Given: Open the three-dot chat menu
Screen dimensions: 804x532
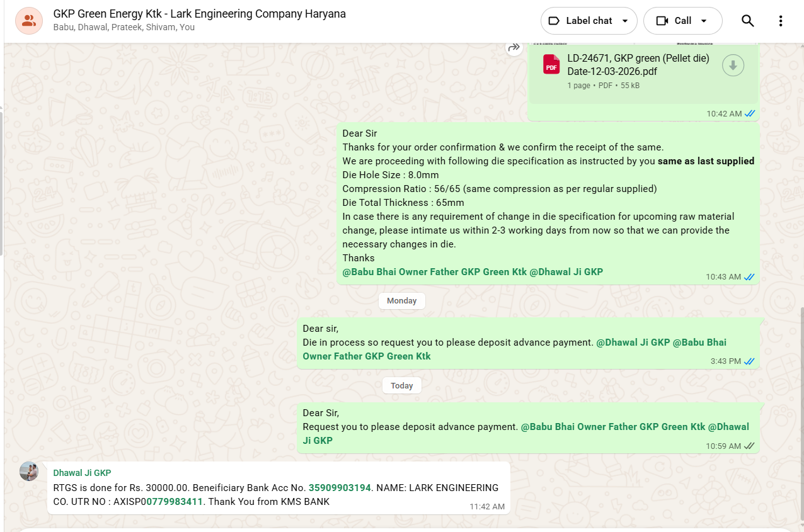Looking at the screenshot, I should click(x=780, y=21).
